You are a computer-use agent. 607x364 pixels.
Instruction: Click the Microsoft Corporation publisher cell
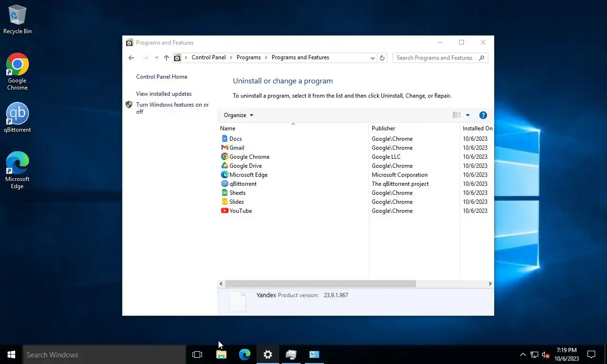400,174
